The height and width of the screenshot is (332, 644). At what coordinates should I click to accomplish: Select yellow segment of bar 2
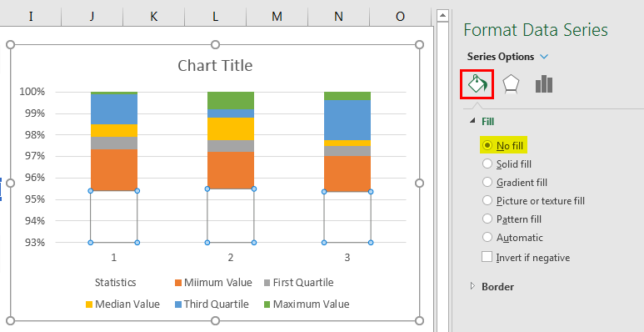tap(231, 128)
